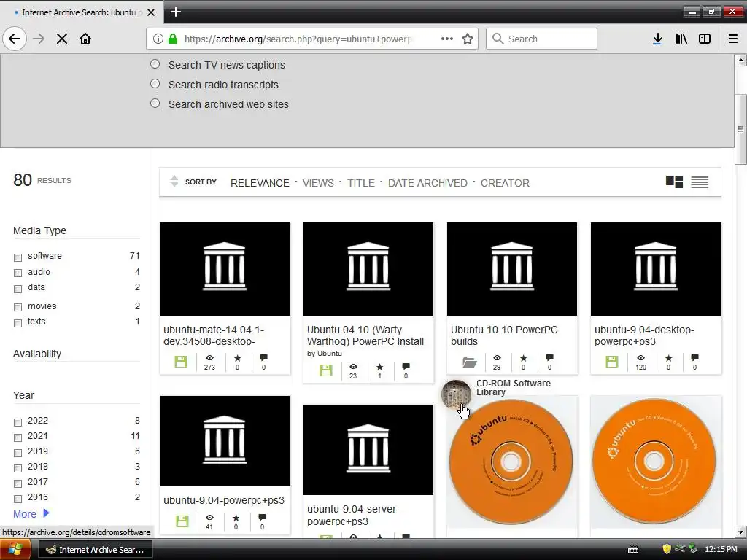The image size is (747, 560).
Task: Sort results by Views
Action: [x=318, y=183]
